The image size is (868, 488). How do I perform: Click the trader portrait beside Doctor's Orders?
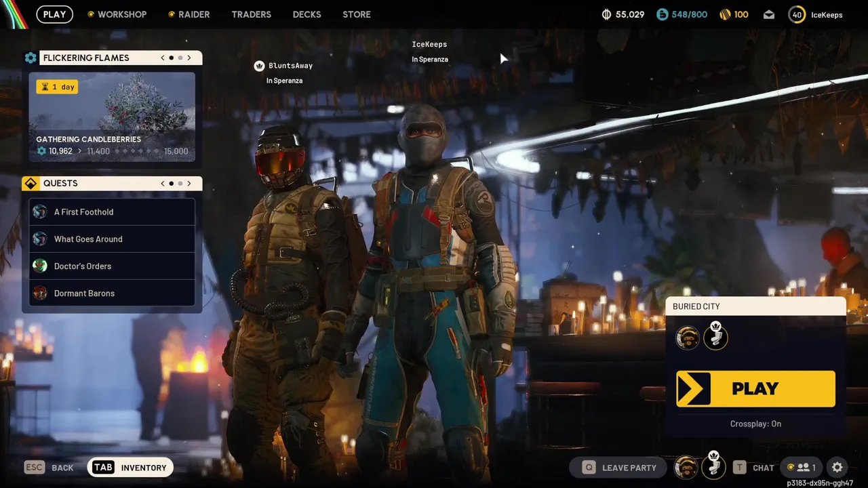40,266
